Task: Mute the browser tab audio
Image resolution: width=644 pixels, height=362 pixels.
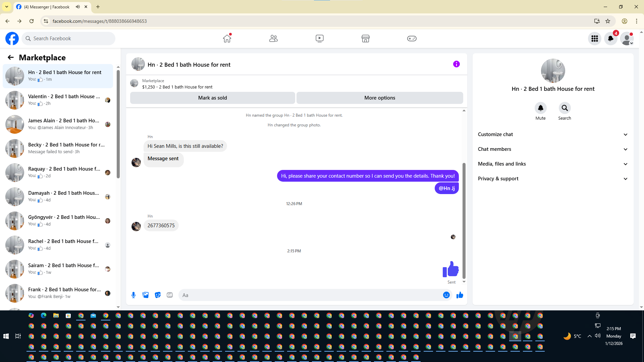Action: pyautogui.click(x=78, y=7)
